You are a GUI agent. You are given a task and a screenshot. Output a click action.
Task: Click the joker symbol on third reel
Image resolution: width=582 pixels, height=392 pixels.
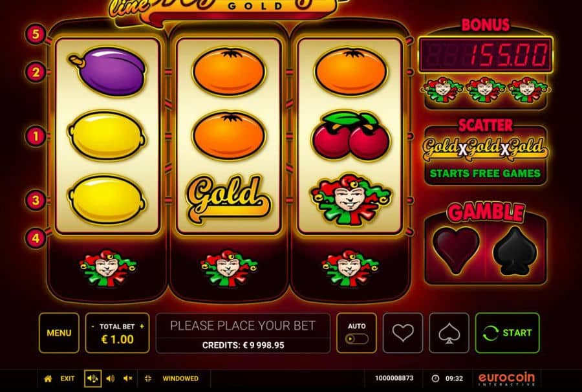point(350,199)
